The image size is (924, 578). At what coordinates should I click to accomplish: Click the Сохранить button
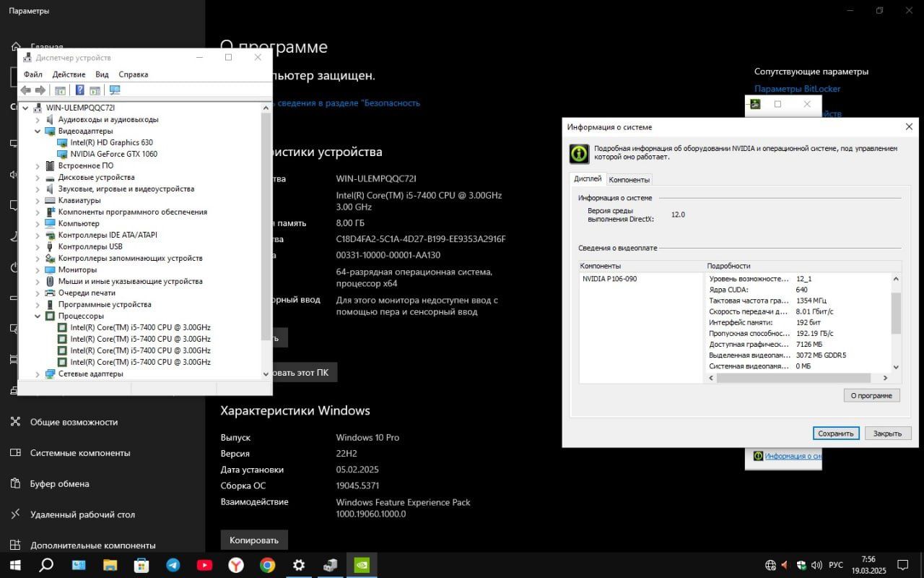tap(836, 433)
